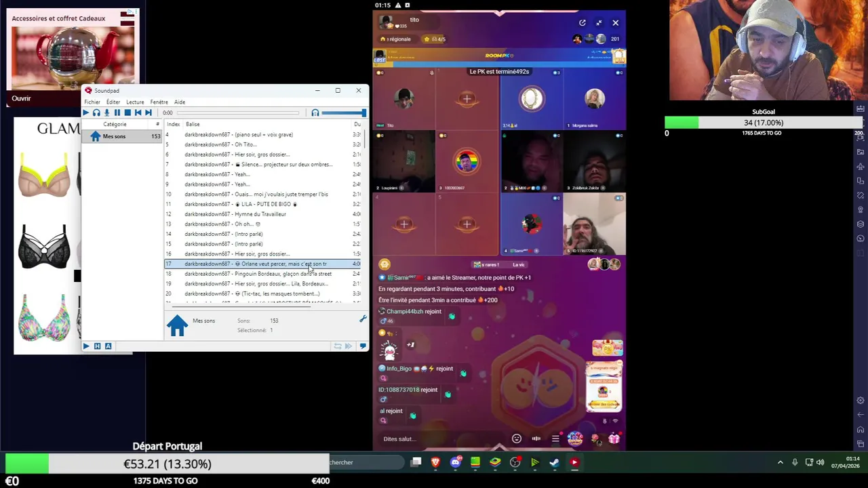Sort by the Balise column header
Viewport: 868px width, 488px height.
pyautogui.click(x=193, y=124)
